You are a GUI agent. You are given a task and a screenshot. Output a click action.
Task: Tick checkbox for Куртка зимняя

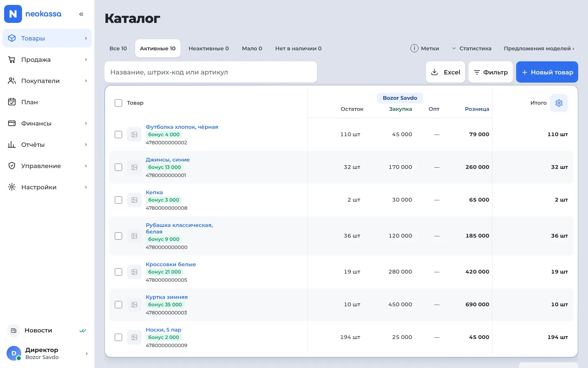tap(118, 305)
